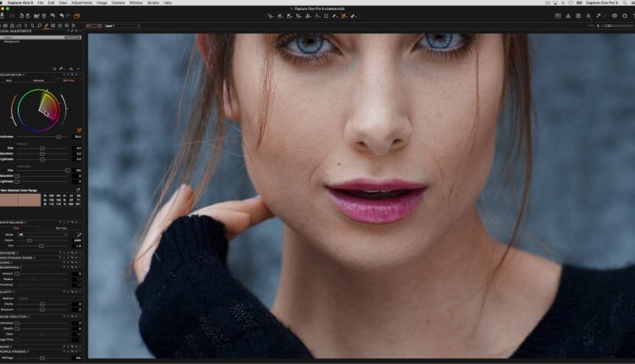
Task: Click the Smoothness value field
Action: pos(77,137)
